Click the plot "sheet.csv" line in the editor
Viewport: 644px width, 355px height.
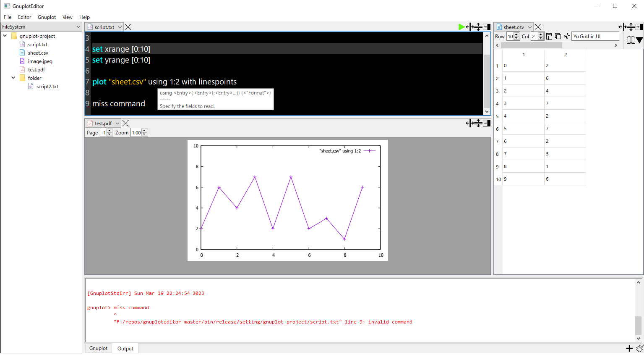164,82
